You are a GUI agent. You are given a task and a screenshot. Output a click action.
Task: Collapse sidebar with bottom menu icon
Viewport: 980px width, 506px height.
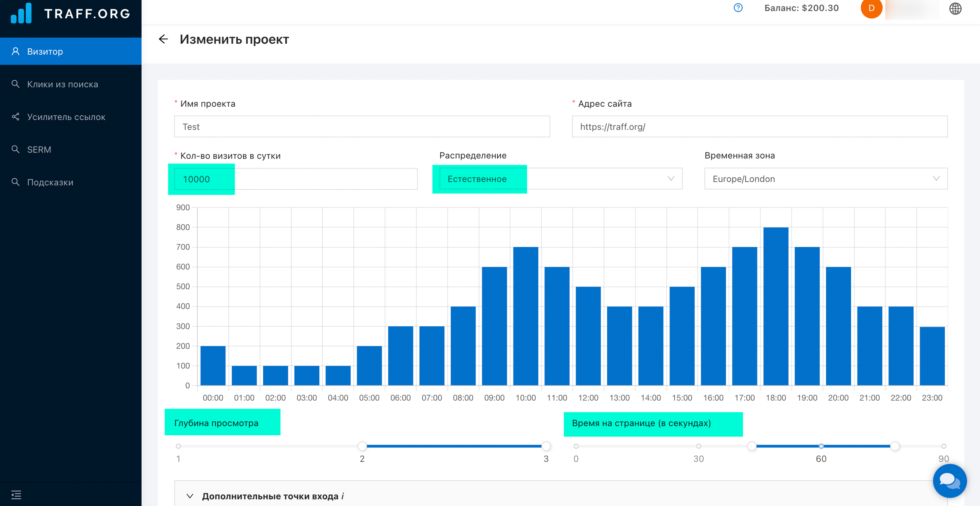click(x=16, y=494)
